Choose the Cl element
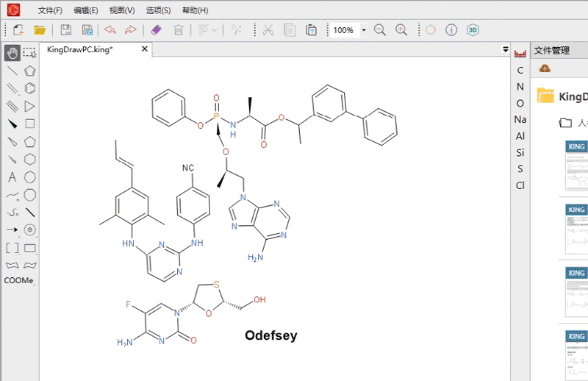 [x=520, y=185]
